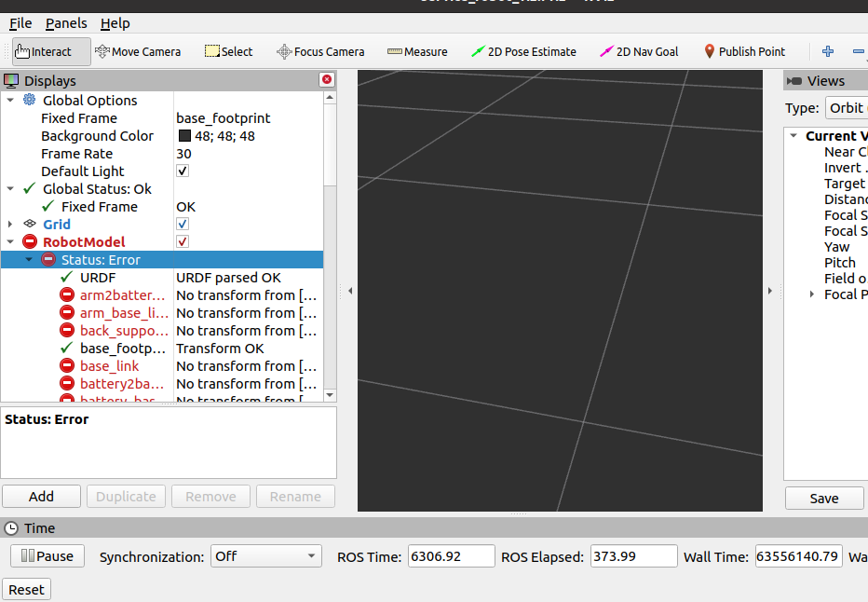Click the Background Color swatch
Image resolution: width=868 pixels, height=602 pixels.
[x=184, y=136]
